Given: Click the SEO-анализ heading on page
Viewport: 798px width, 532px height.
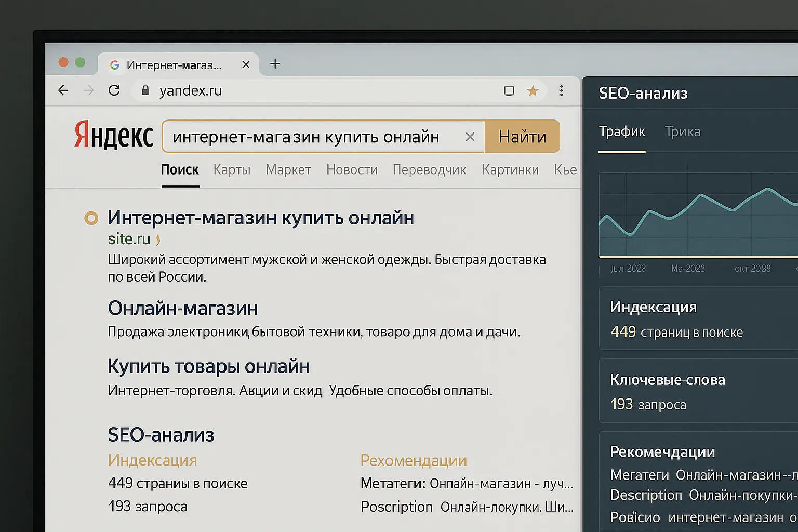Looking at the screenshot, I should click(161, 435).
